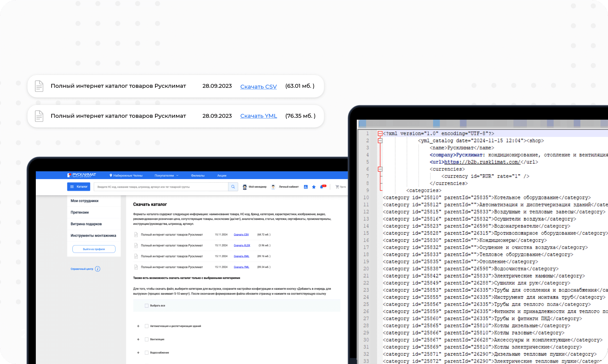608x364 pixels.
Task: Click the enlarged Скачать YML link dated 28.09.2023
Action: [x=259, y=116]
